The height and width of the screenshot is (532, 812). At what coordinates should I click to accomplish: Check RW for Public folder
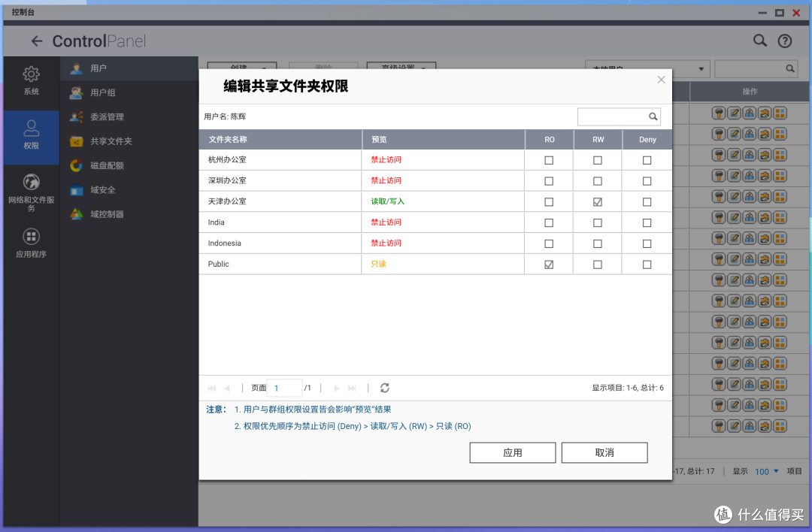(598, 264)
